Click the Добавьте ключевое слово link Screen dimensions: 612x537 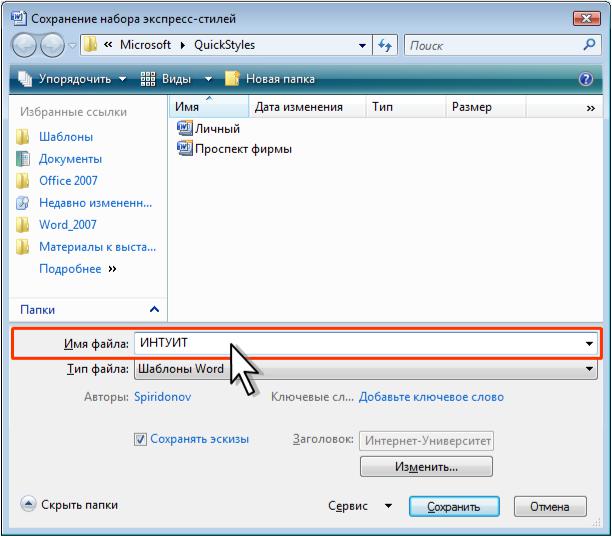tap(431, 397)
